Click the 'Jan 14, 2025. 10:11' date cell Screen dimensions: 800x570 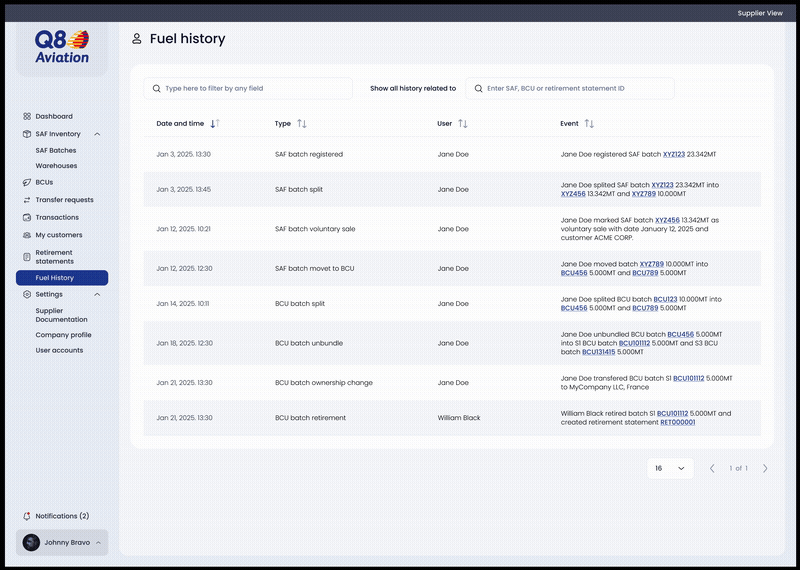[183, 304]
